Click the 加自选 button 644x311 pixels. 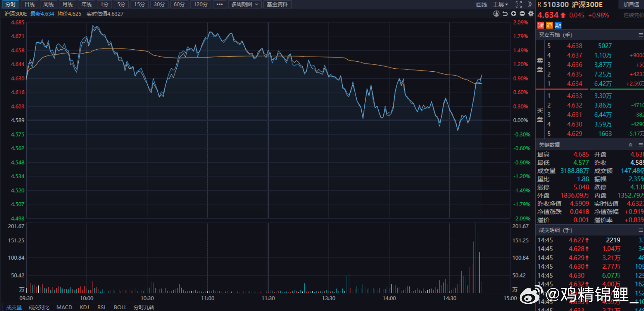pos(631,4)
